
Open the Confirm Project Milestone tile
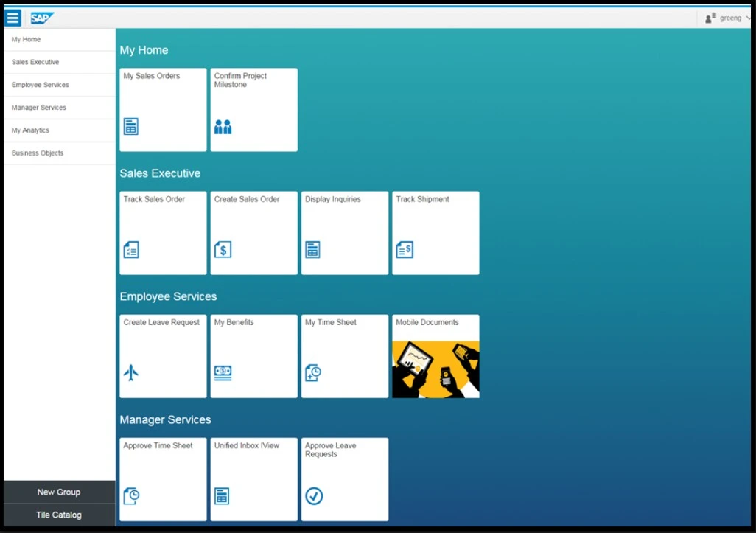pyautogui.click(x=253, y=109)
